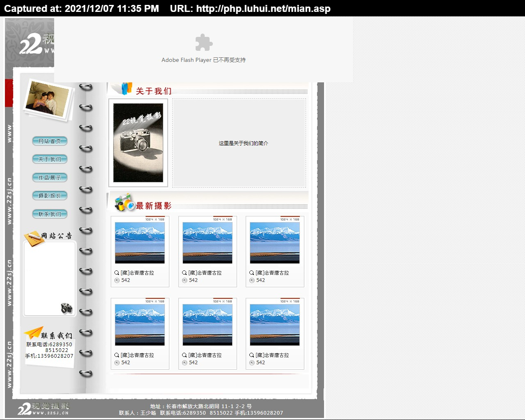Click the icon beside the 关于我们 heading
The image size is (525, 420).
[x=123, y=88]
